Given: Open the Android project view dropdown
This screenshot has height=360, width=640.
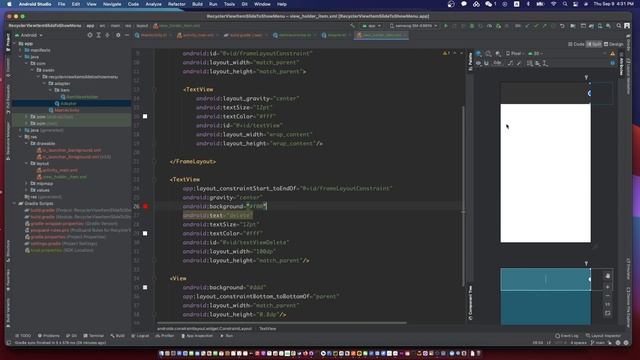Looking at the screenshot, I should click(29, 35).
